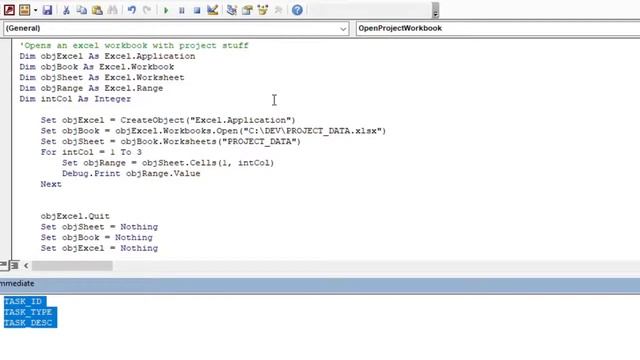This screenshot has width=640, height=360.
Task: Cut selection using the scissors icon
Action: tap(66, 10)
